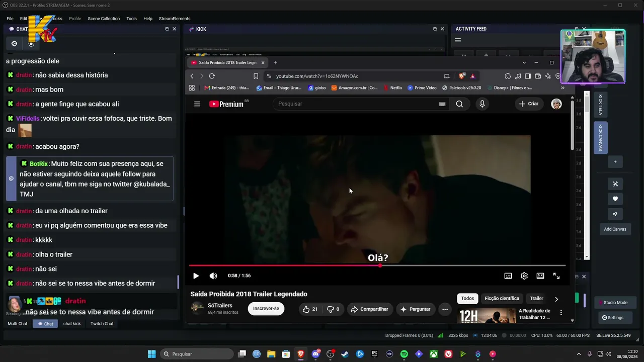
Task: Click the Add Canvas button
Action: [x=615, y=229]
